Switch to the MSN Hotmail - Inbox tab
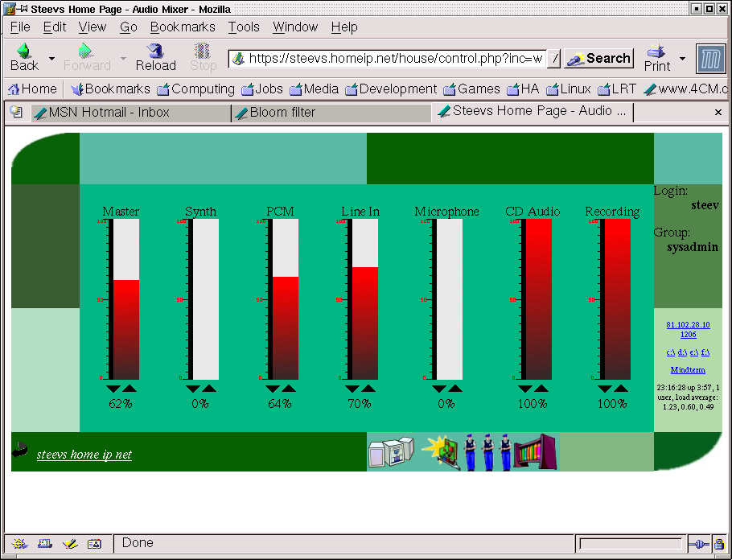Image resolution: width=732 pixels, height=560 pixels. [x=109, y=113]
